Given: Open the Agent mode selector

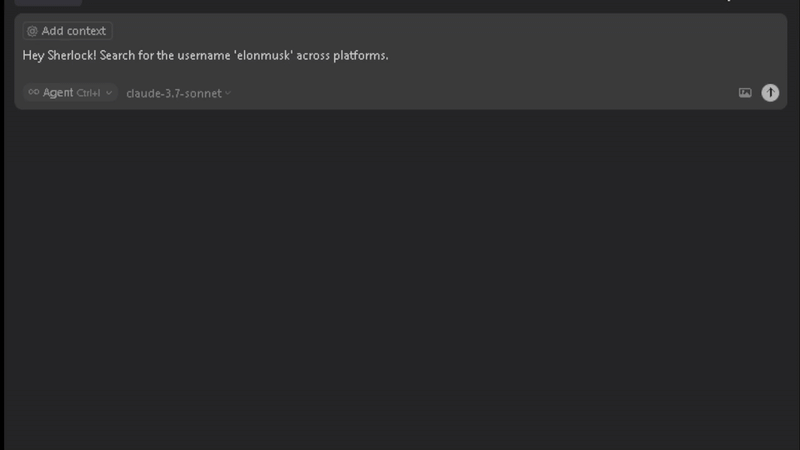Looking at the screenshot, I should (70, 92).
